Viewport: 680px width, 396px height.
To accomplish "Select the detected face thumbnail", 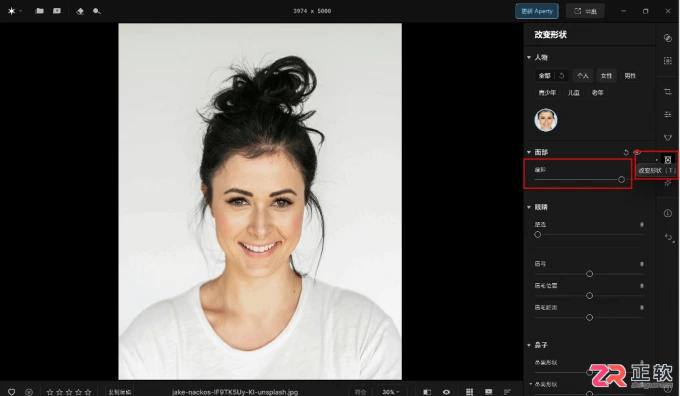I will [546, 120].
